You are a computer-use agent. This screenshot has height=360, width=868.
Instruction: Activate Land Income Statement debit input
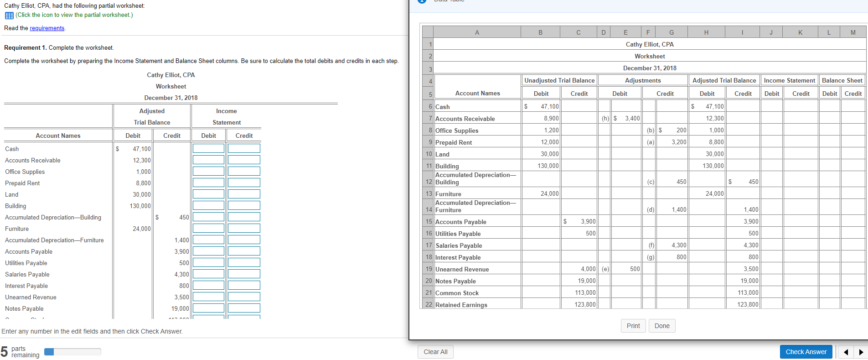click(x=208, y=194)
